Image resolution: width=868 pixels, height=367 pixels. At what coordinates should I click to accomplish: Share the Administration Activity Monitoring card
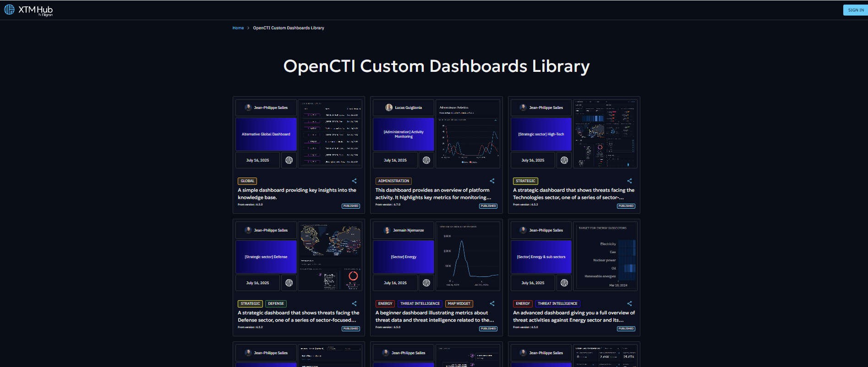[x=492, y=181]
